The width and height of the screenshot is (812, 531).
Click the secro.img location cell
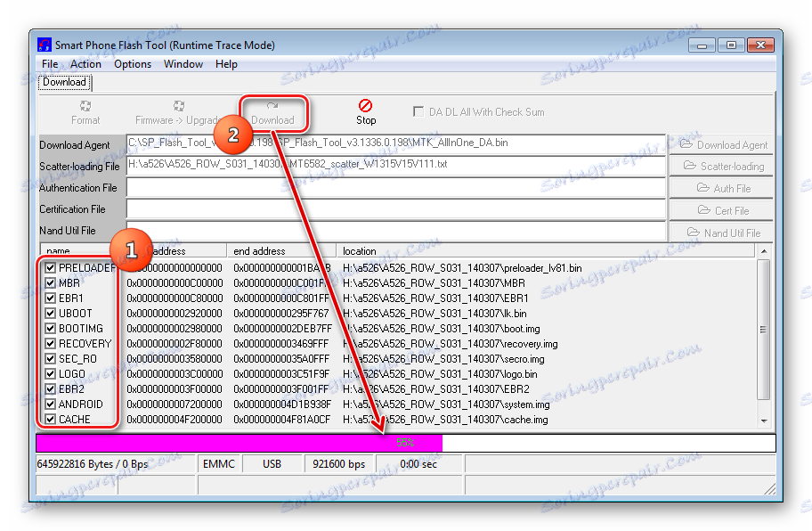click(443, 358)
